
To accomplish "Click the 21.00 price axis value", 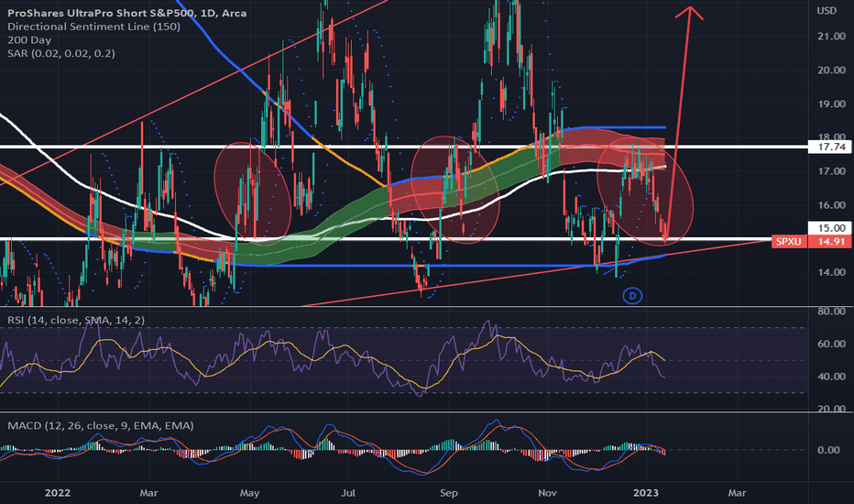I will [x=831, y=37].
